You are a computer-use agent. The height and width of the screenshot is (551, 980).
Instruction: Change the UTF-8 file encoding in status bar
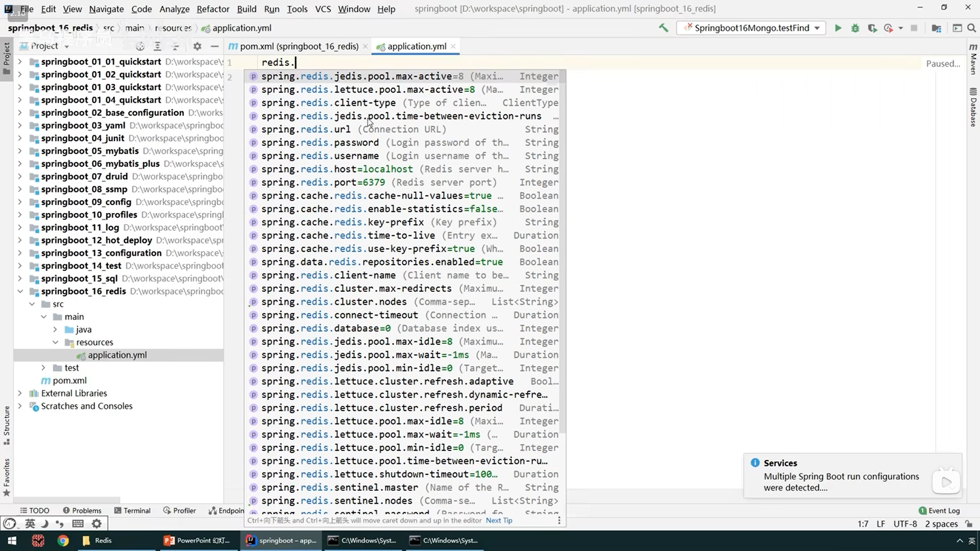(905, 524)
